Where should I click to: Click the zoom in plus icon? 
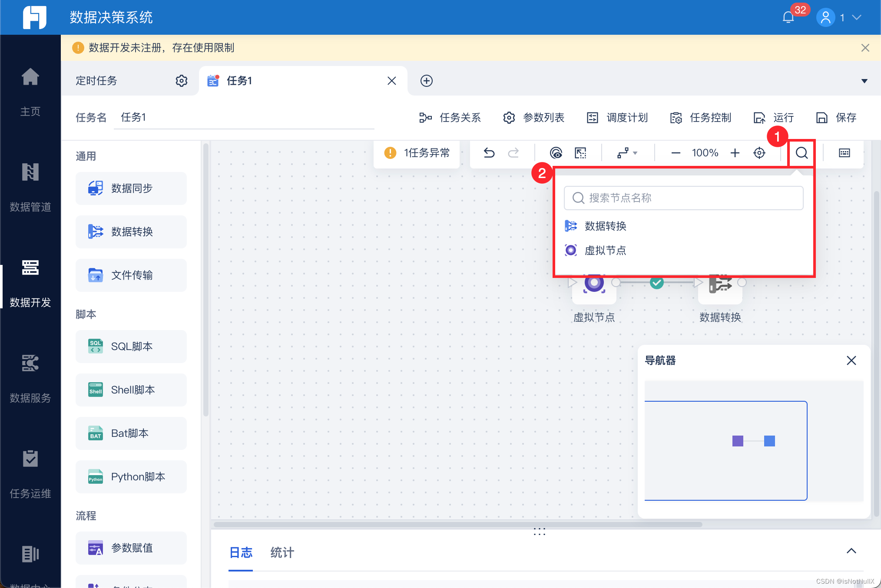pos(735,153)
